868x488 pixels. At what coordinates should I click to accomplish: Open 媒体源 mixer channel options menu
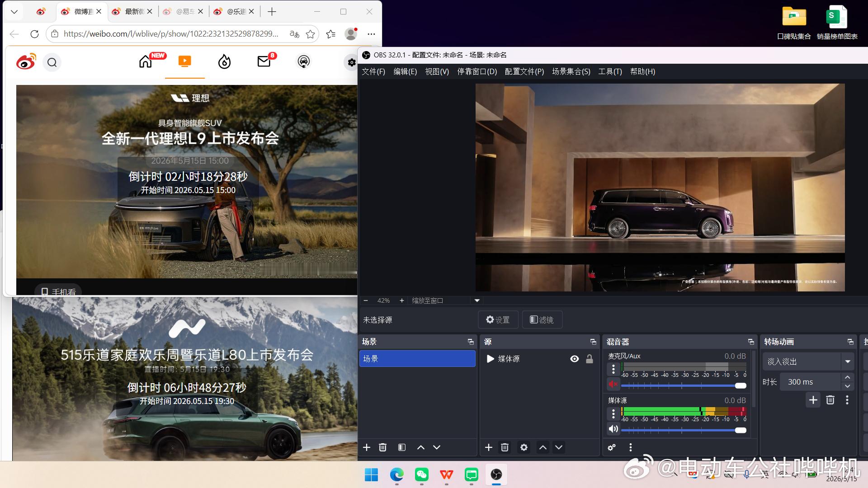point(613,414)
